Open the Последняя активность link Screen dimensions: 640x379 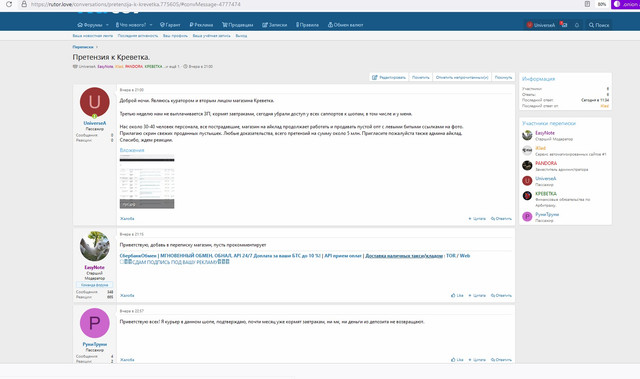tap(138, 36)
